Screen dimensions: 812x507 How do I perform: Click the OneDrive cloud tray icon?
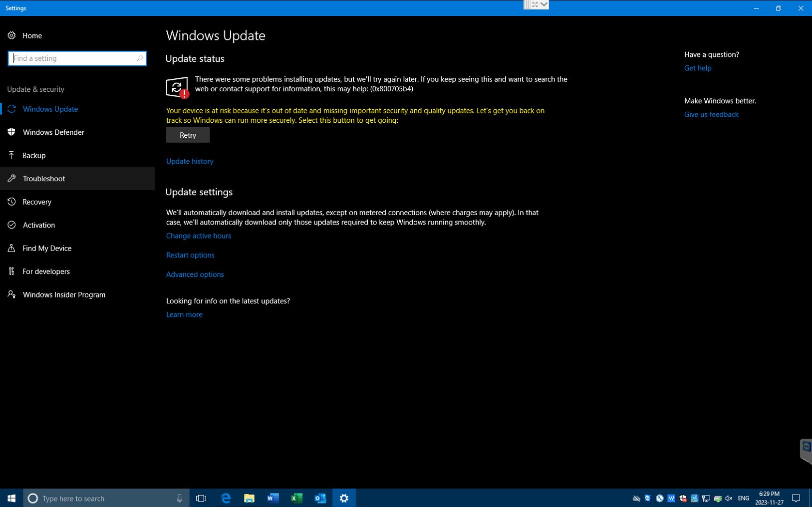coord(636,498)
